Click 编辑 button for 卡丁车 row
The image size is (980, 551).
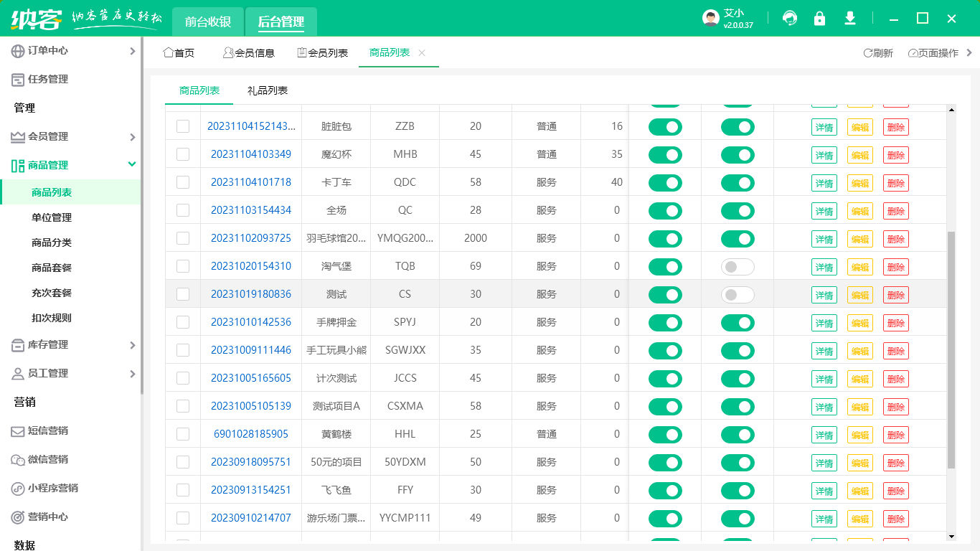point(860,183)
